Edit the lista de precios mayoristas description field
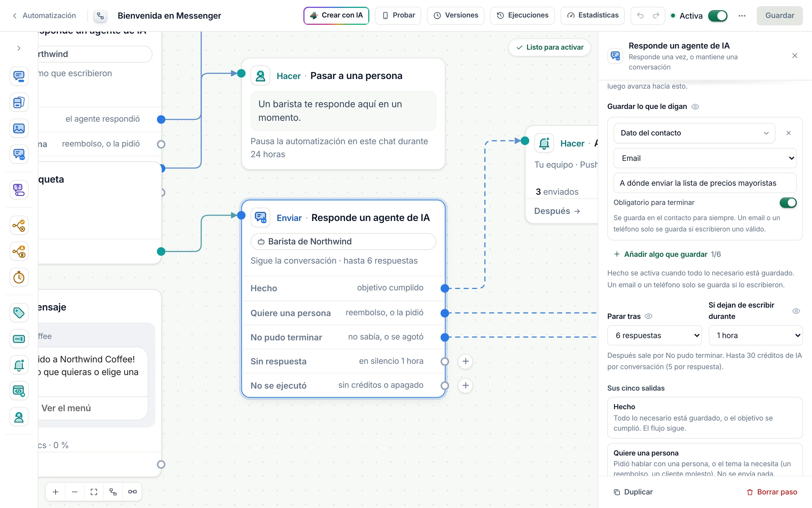This screenshot has height=508, width=812. pos(705,183)
